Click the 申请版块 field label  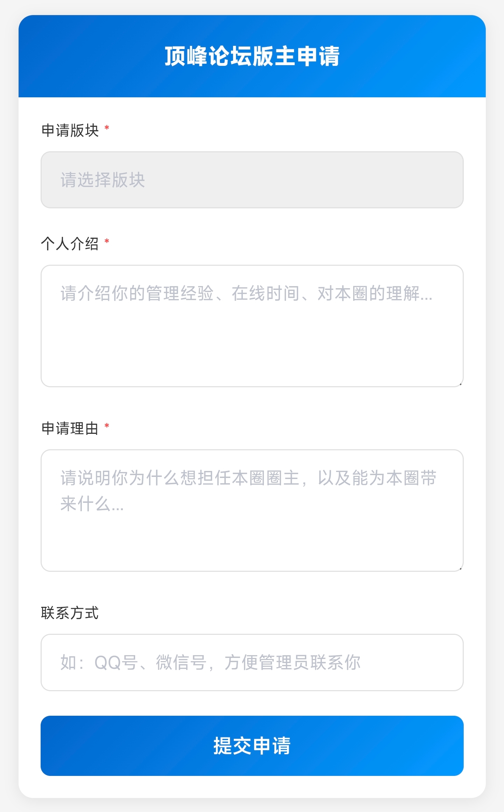[x=70, y=130]
